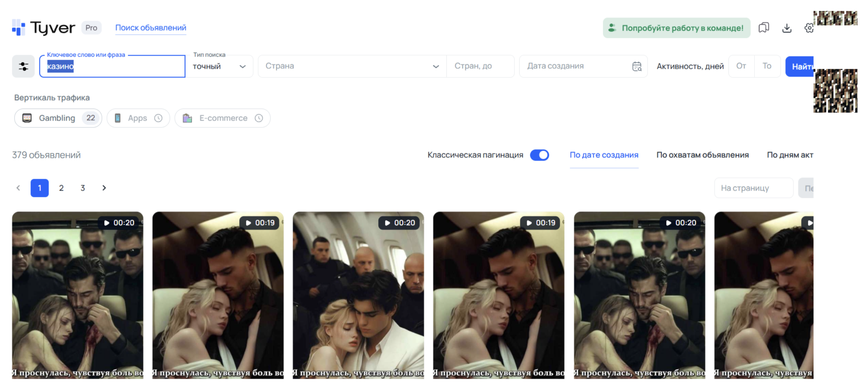Expand the Тип поиска dropdown
This screenshot has width=868, height=387.
point(219,66)
